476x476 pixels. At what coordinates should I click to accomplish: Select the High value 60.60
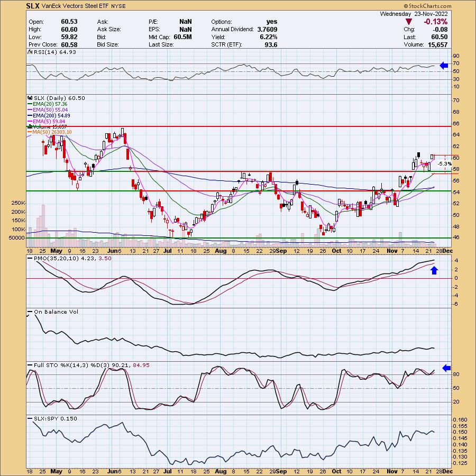(69, 30)
